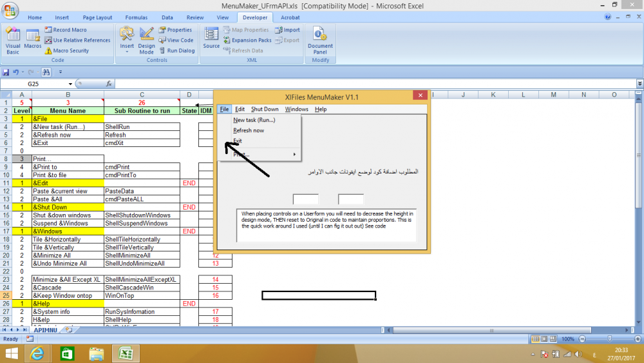Viewport: 644px width, 363px height.
Task: Open the Name Box dropdown
Action: coord(70,84)
